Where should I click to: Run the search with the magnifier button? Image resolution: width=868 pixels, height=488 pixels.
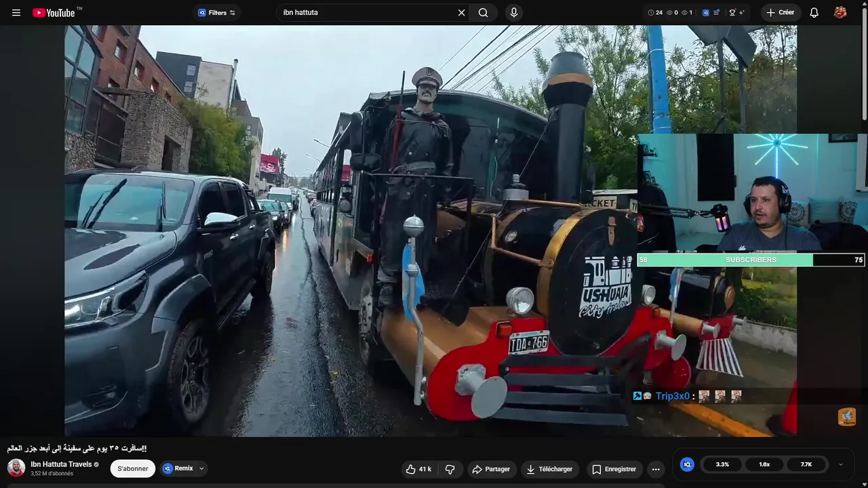[x=484, y=13]
